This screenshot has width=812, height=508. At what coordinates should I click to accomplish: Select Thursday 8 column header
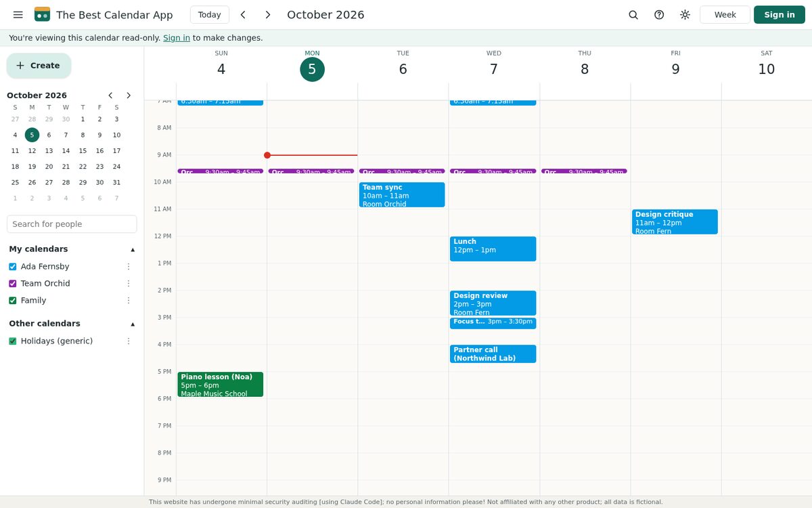[x=585, y=65]
